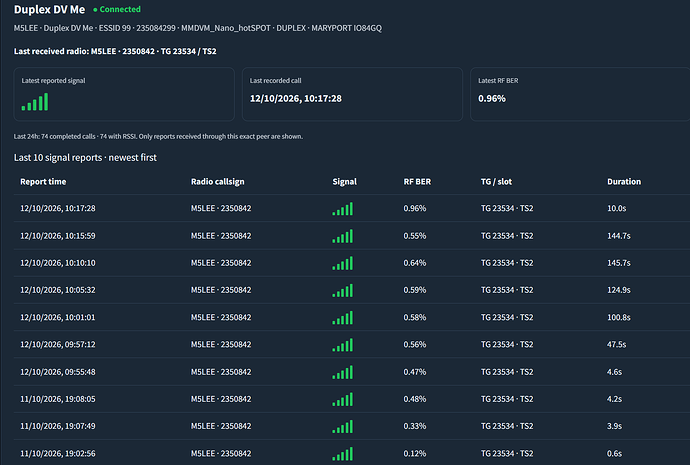Click RF BER value 0.55%
The height and width of the screenshot is (465, 690).
[415, 236]
